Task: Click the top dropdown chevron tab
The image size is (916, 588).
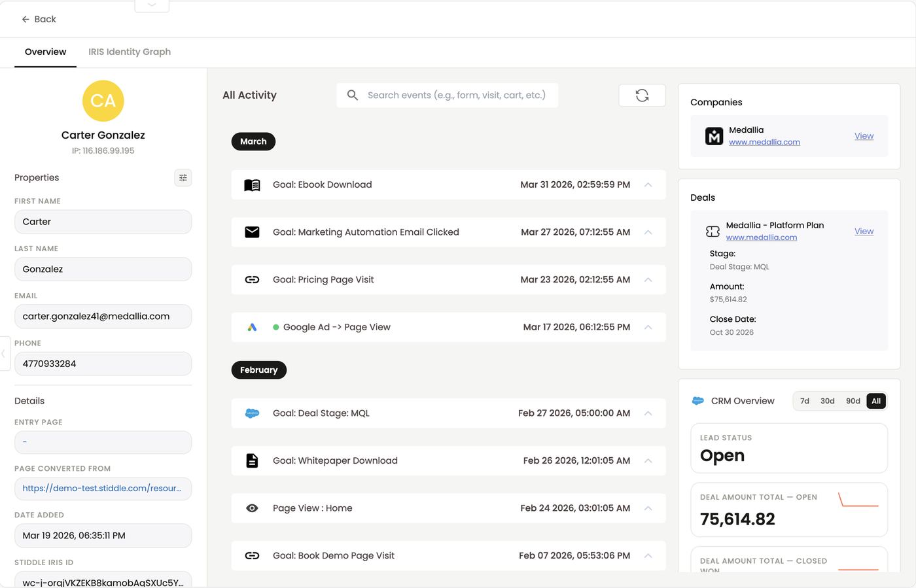Action: [152, 5]
